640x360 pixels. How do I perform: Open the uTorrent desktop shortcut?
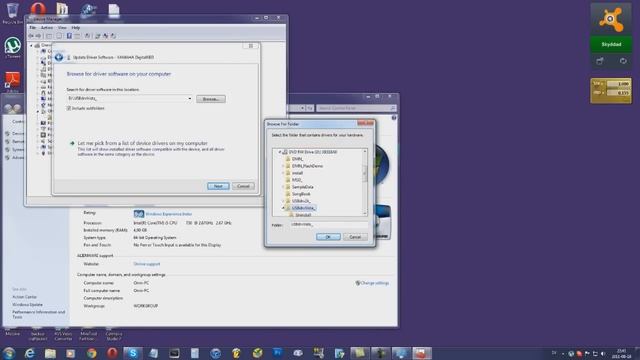click(13, 46)
